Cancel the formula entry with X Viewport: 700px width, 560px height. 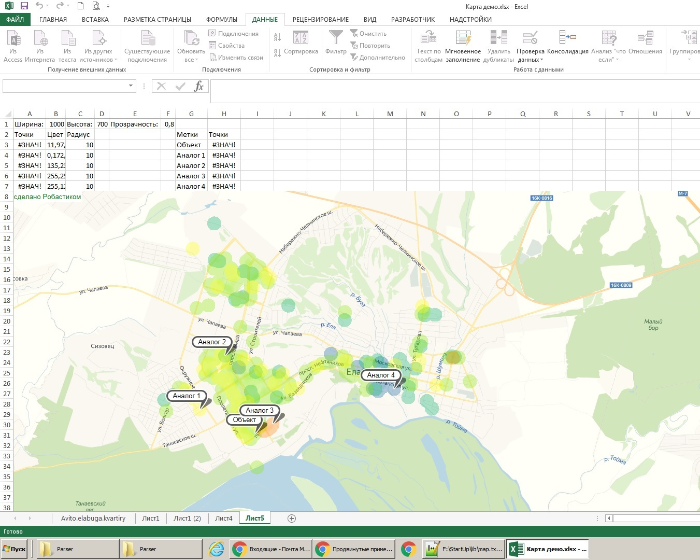161,86
